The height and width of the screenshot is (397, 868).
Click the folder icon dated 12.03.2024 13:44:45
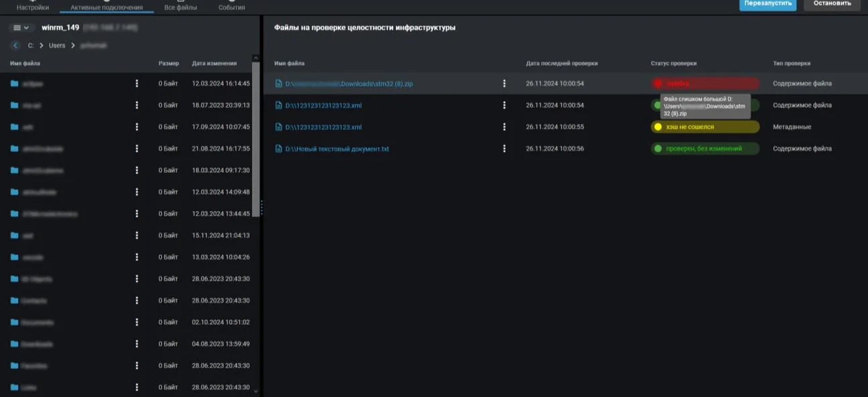click(x=15, y=214)
